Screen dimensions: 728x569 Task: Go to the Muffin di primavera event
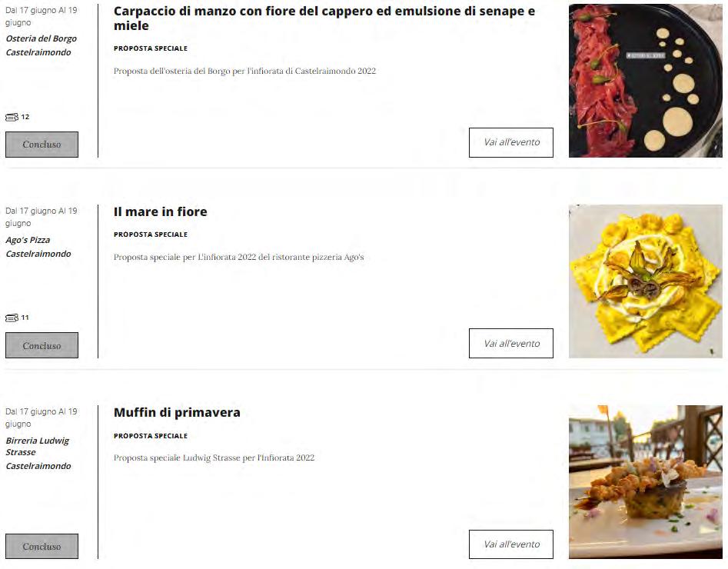pos(510,544)
